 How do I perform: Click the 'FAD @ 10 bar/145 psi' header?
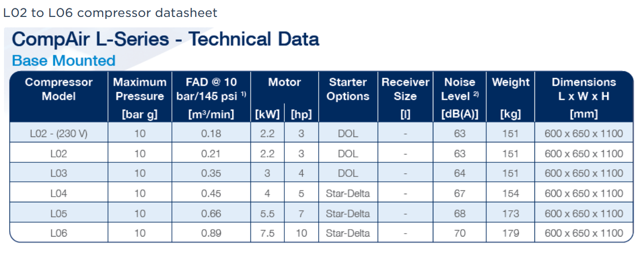click(211, 89)
